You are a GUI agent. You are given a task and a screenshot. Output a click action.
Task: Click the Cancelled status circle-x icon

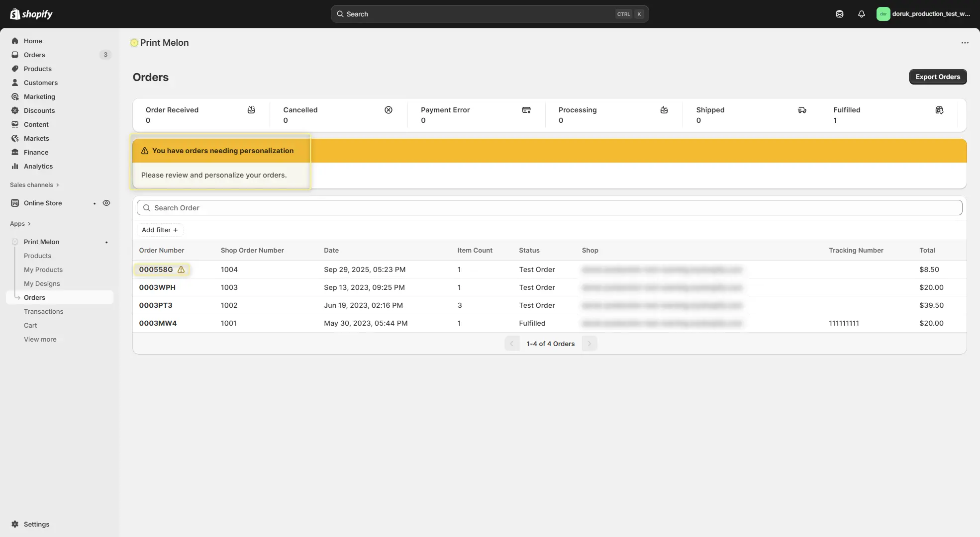click(389, 110)
